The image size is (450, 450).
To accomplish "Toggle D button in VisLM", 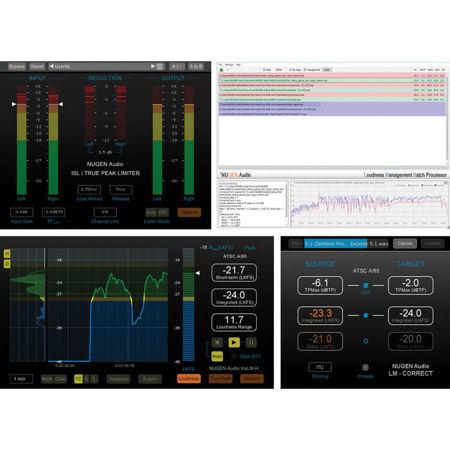I will pyautogui.click(x=7, y=264).
